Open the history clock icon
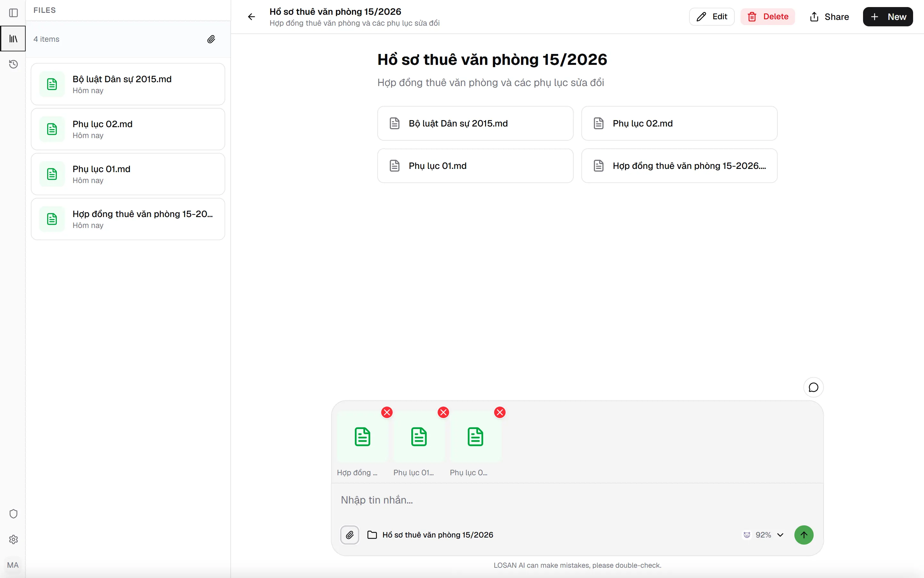The height and width of the screenshot is (578, 924). 13,64
